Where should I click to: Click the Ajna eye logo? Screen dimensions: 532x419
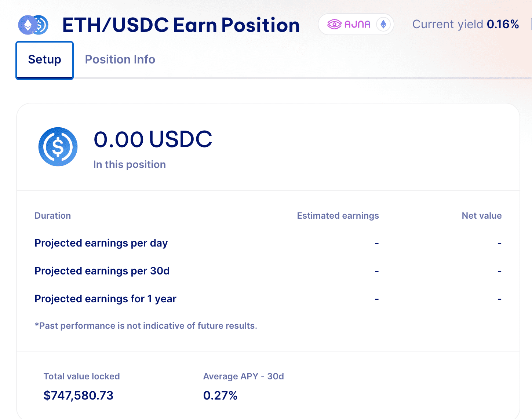pyautogui.click(x=334, y=25)
